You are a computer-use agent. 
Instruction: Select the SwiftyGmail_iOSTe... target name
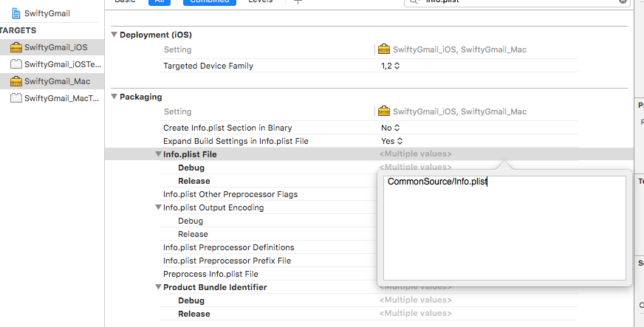(x=63, y=64)
